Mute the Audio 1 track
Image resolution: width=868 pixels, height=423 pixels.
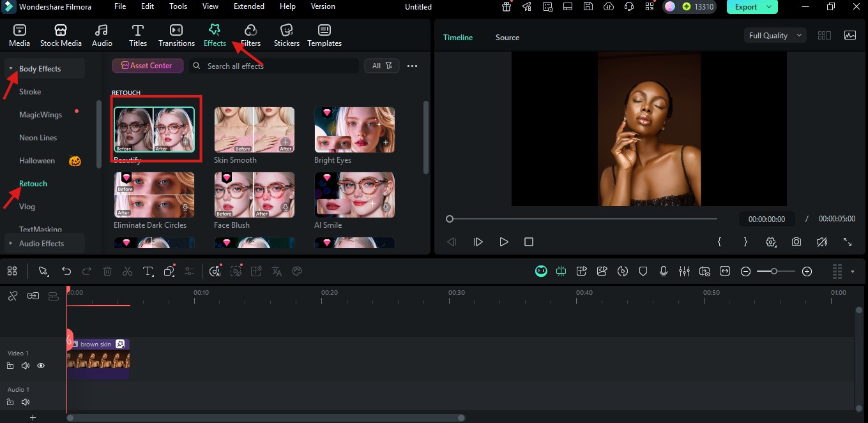(26, 402)
